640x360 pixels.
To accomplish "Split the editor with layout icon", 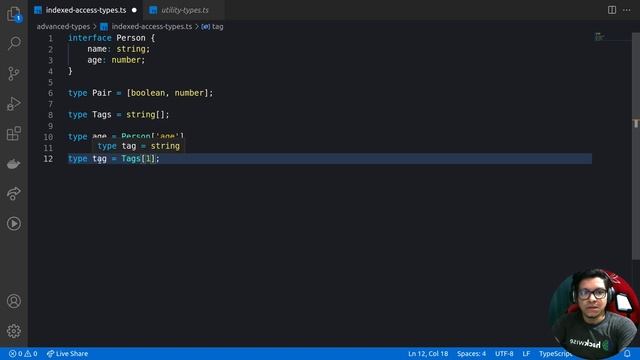I will tap(612, 10).
